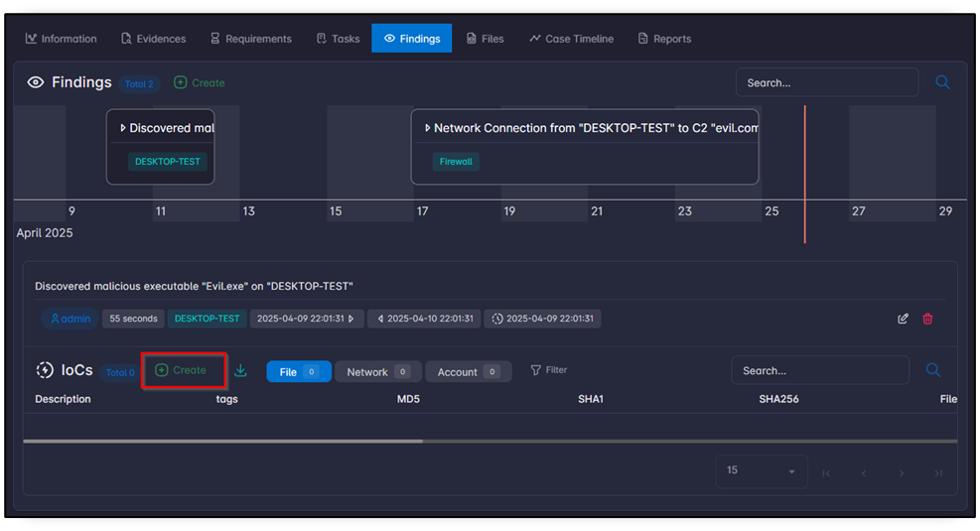Image resolution: width=980 pixels, height=531 pixels.
Task: Open the Requirements tab
Action: pyautogui.click(x=250, y=39)
